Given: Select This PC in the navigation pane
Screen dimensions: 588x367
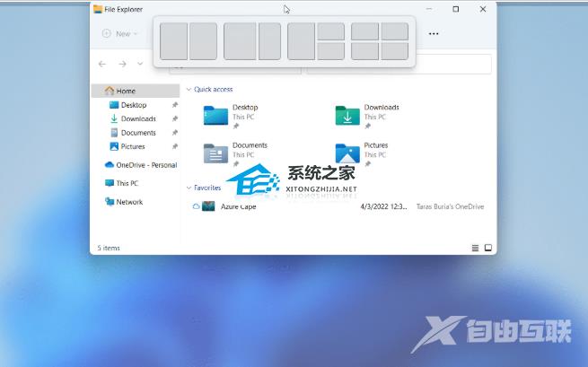Looking at the screenshot, I should click(127, 183).
